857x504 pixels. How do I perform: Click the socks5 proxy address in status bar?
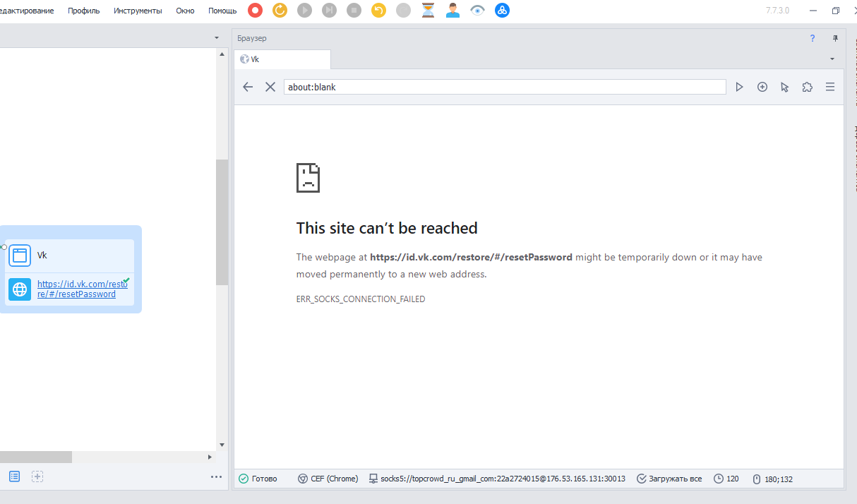point(503,479)
